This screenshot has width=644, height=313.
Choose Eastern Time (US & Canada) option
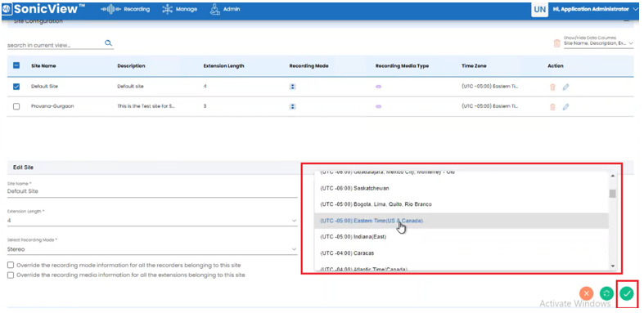click(462, 221)
